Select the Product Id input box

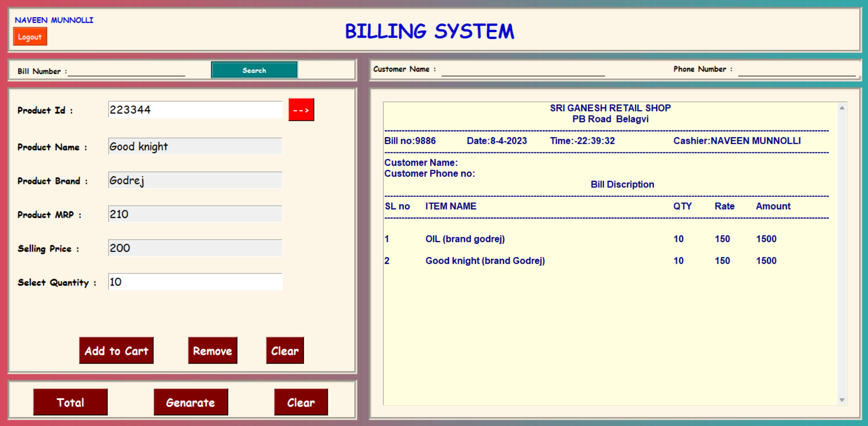pos(195,110)
